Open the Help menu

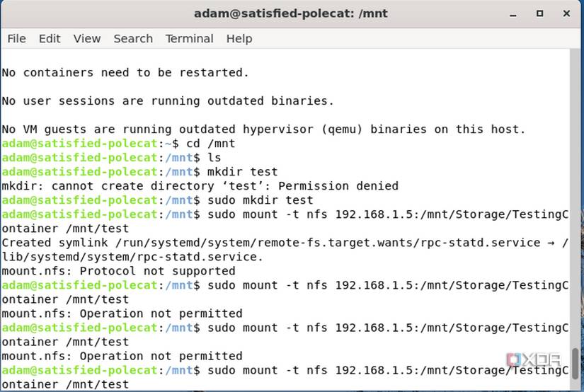[239, 38]
